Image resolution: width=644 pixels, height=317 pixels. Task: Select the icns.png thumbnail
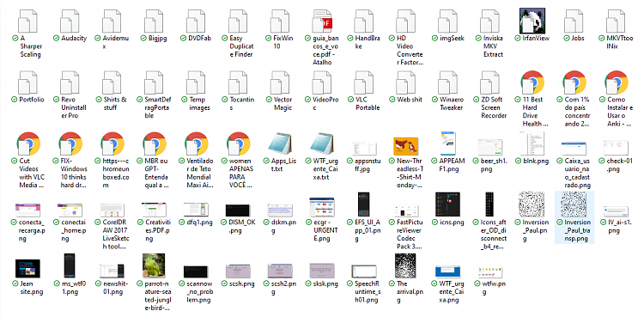tap(448, 204)
